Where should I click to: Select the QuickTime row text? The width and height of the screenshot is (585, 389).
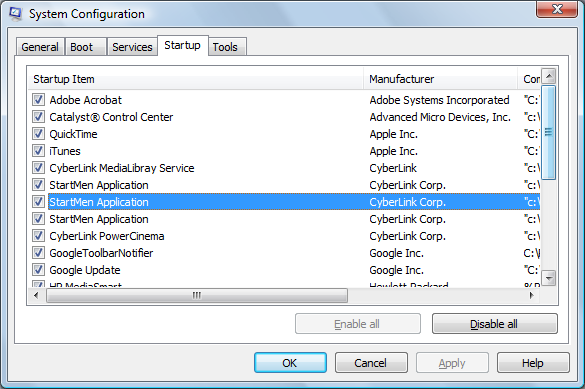tap(73, 134)
